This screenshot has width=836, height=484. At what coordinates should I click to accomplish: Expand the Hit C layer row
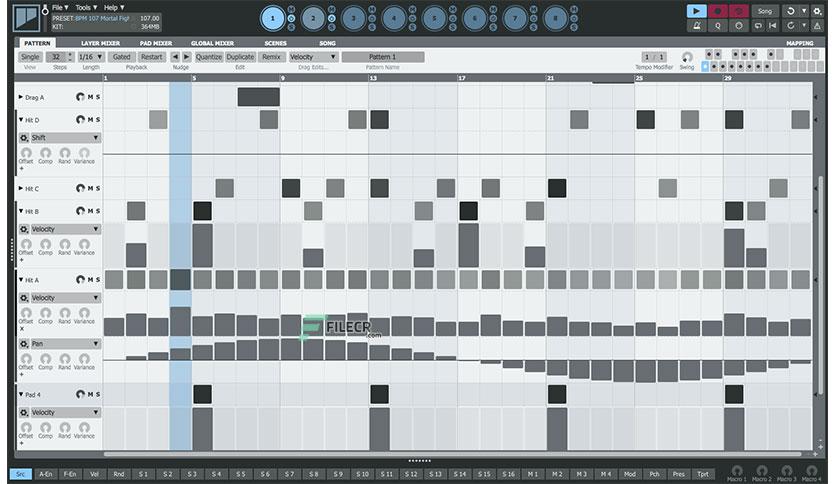(x=21, y=188)
